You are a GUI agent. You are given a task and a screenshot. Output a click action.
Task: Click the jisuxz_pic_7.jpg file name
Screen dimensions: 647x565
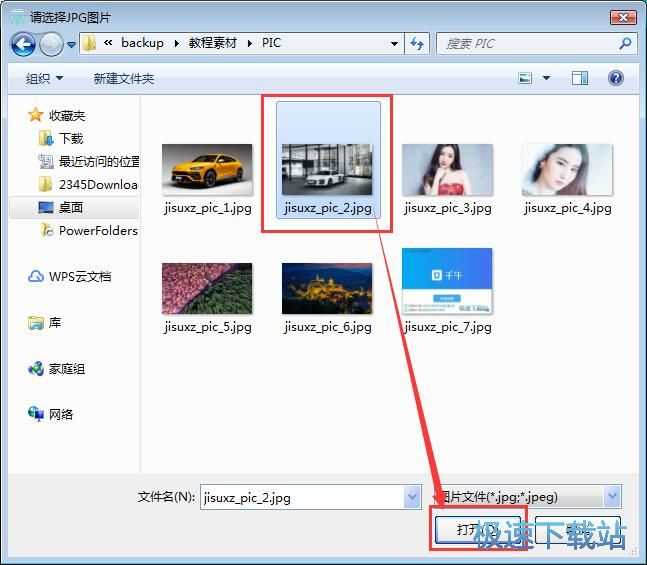(x=448, y=327)
